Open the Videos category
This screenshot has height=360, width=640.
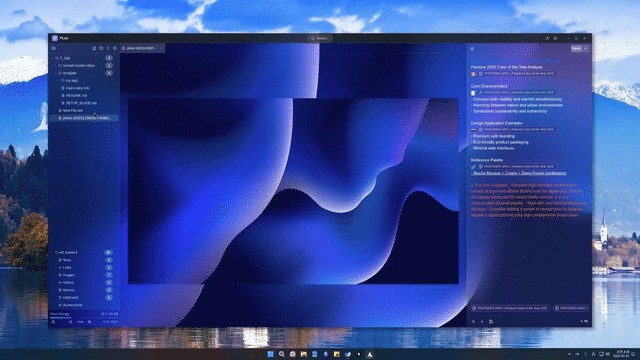point(68,282)
